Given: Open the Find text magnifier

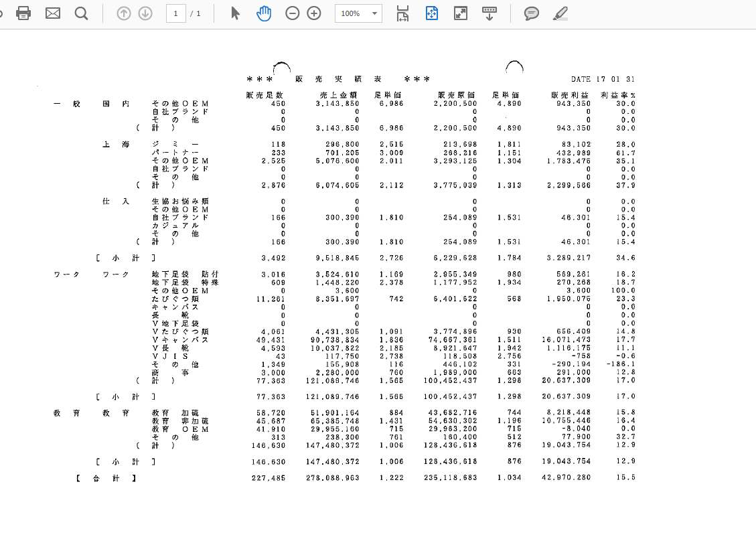Looking at the screenshot, I should [x=82, y=13].
